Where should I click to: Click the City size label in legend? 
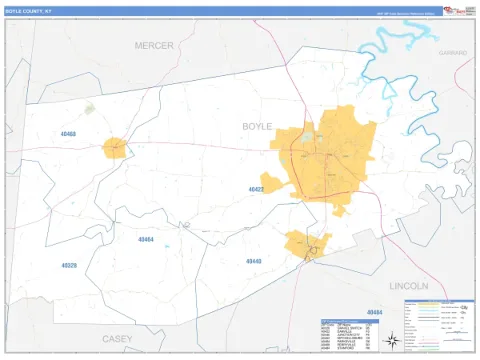(464, 307)
